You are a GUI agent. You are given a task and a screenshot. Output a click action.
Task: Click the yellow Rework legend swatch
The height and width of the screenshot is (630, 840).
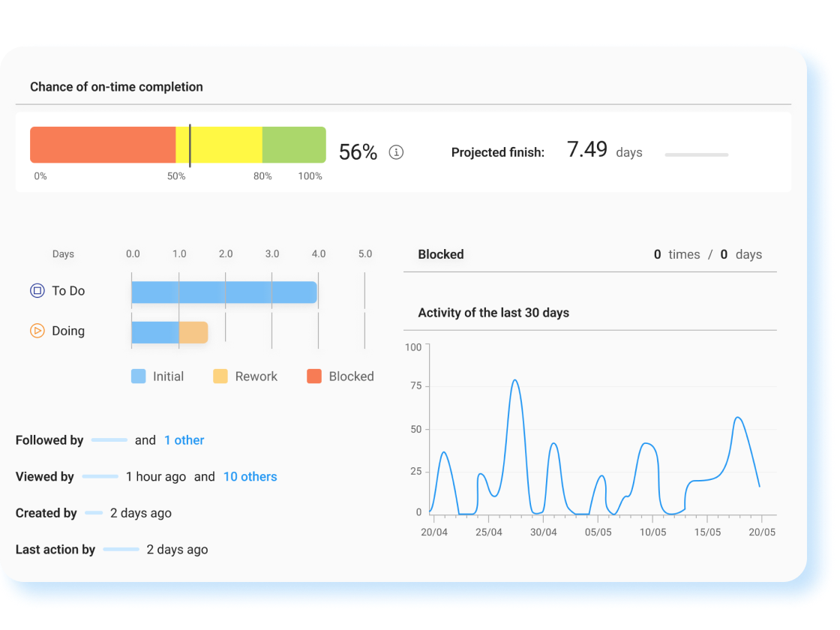[x=220, y=376]
